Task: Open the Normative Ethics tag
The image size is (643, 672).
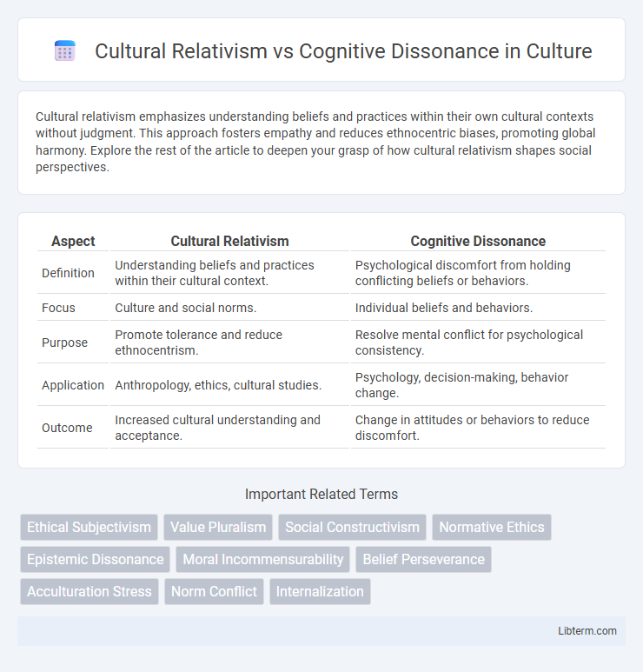Action: [492, 527]
